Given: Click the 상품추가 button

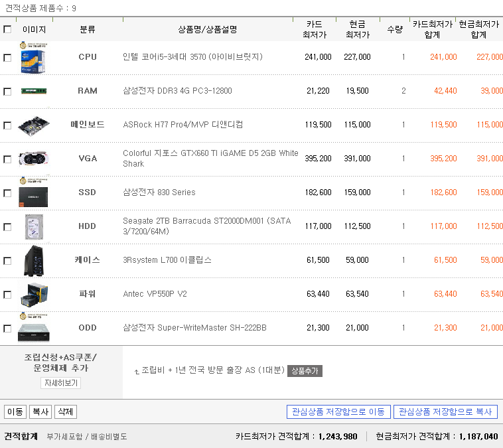Looking at the screenshot, I should point(305,370).
